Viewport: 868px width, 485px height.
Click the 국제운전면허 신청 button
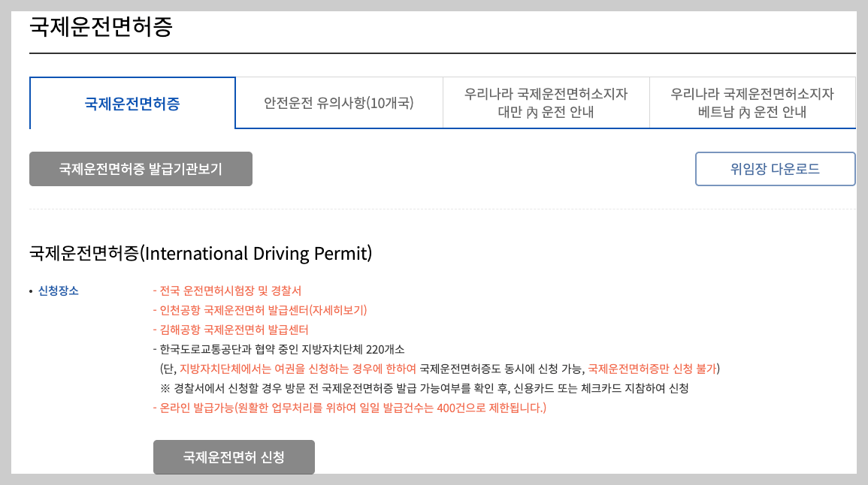(234, 456)
